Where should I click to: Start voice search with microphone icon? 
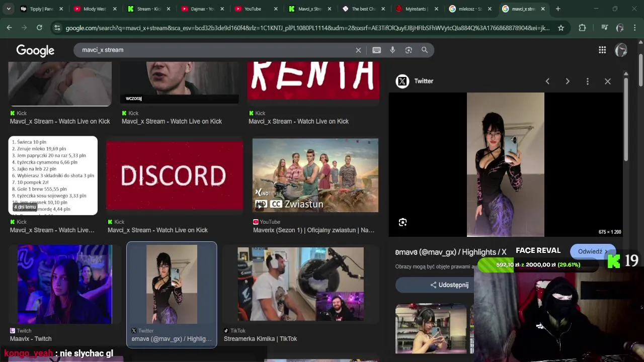point(392,50)
